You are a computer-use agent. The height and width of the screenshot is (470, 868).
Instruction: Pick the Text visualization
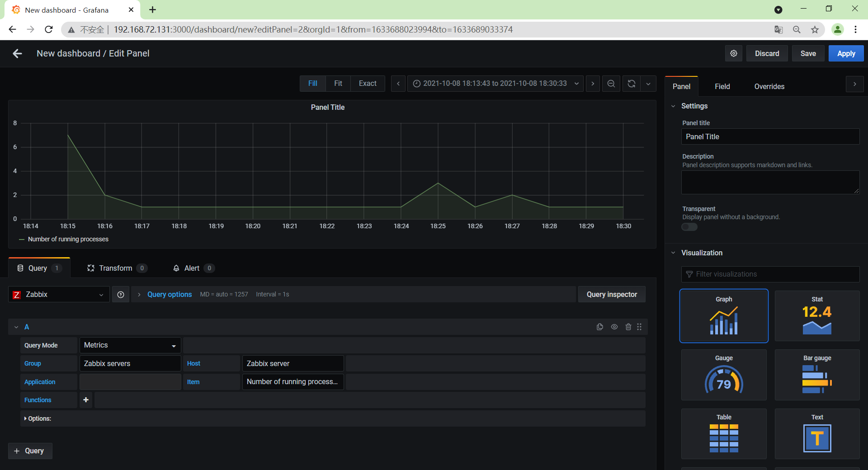(817, 434)
